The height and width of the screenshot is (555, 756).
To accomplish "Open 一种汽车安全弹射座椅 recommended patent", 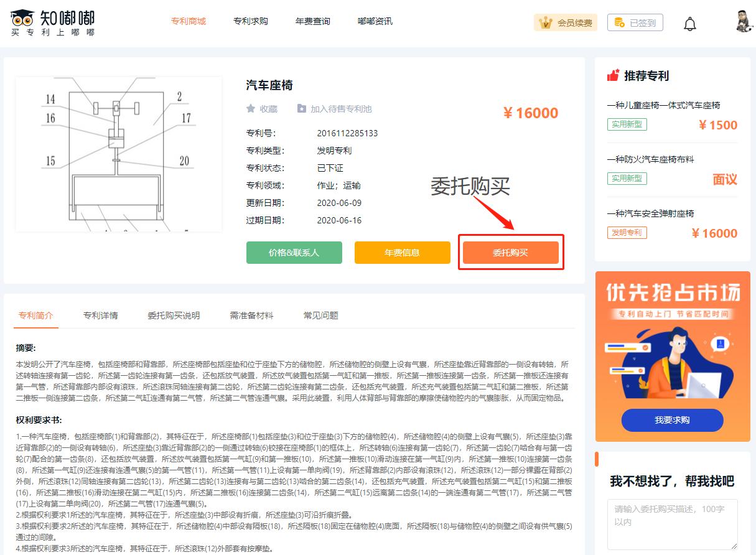I will pos(651,214).
